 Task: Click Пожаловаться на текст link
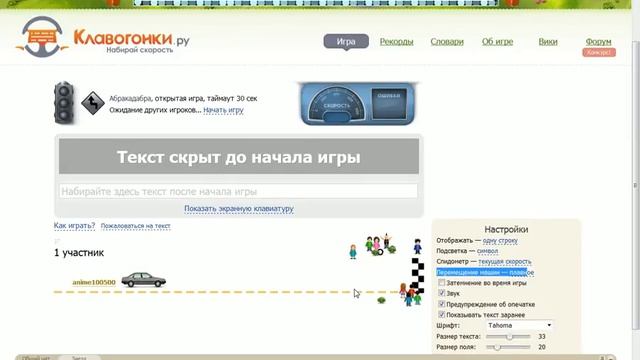pos(136,226)
